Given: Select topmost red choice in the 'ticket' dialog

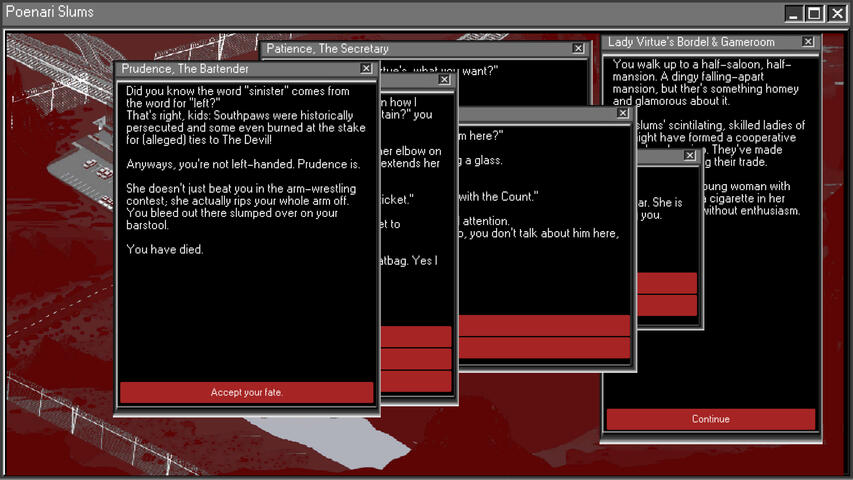Looking at the screenshot, I should click(x=416, y=337).
